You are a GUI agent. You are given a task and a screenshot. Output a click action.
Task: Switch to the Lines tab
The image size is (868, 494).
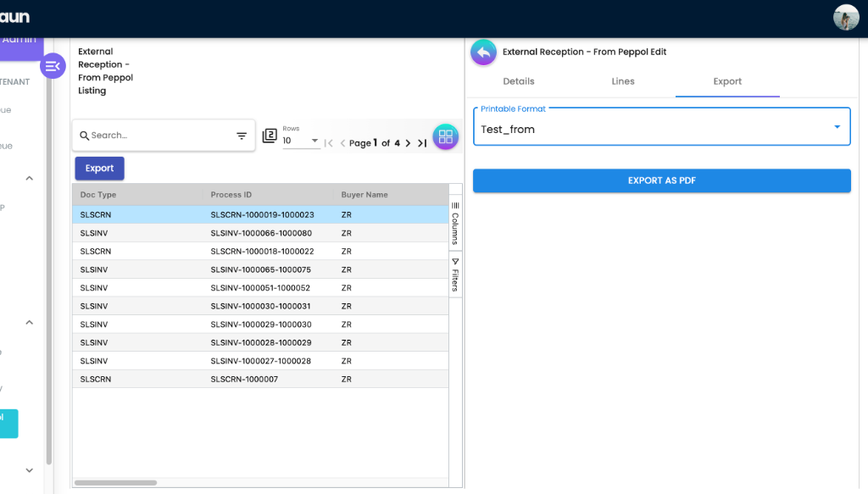click(622, 81)
